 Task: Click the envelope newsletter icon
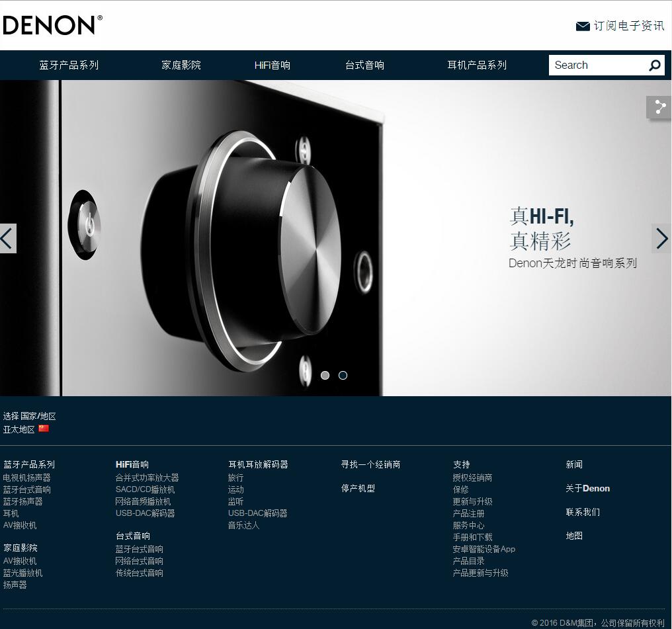pos(583,26)
